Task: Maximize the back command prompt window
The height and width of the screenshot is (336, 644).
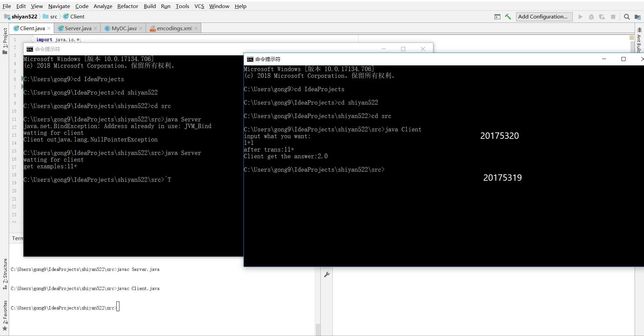Action: tap(403, 49)
